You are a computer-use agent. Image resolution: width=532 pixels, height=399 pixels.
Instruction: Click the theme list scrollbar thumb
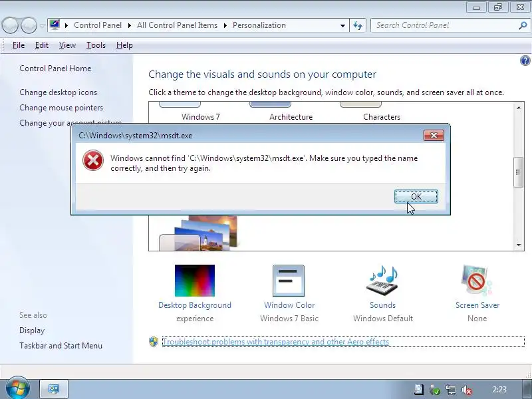518,172
